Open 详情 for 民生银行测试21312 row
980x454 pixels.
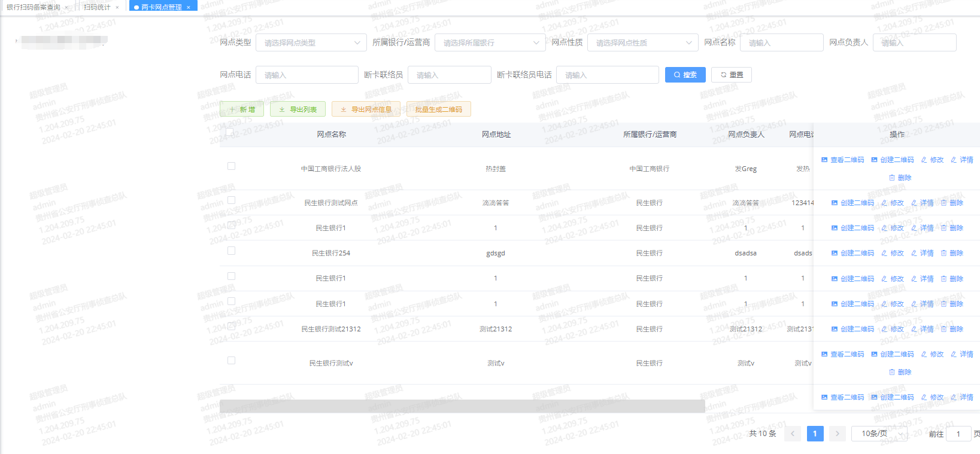(x=923, y=329)
